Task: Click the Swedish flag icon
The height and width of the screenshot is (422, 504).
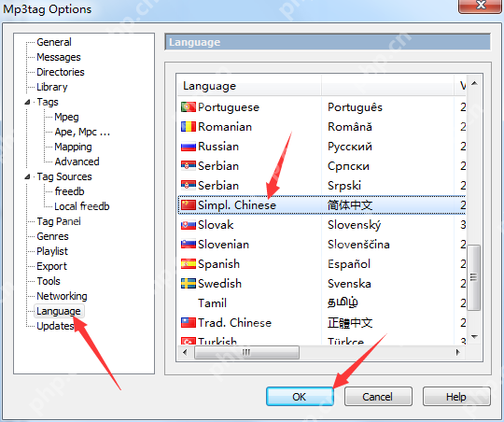Action: [189, 284]
